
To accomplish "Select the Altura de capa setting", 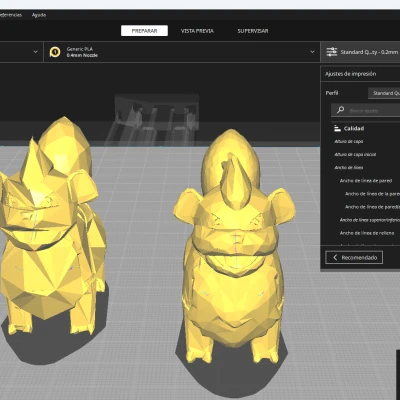I will pyautogui.click(x=349, y=141).
